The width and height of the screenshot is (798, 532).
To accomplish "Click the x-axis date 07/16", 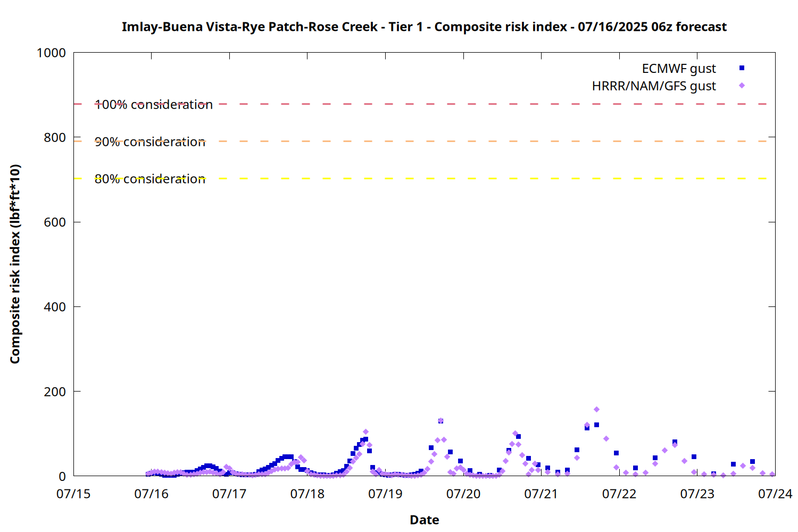I will coord(152,494).
